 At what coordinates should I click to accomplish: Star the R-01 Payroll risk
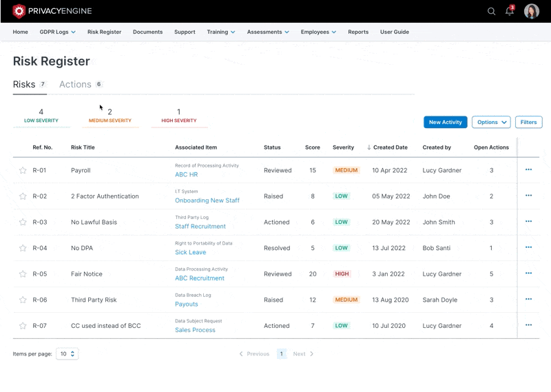(23, 171)
